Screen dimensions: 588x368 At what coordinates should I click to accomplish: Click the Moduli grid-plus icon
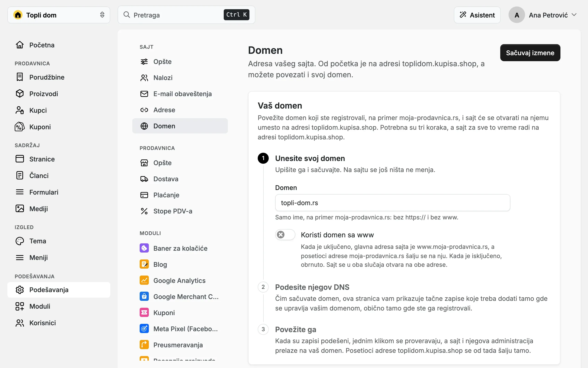[20, 306]
